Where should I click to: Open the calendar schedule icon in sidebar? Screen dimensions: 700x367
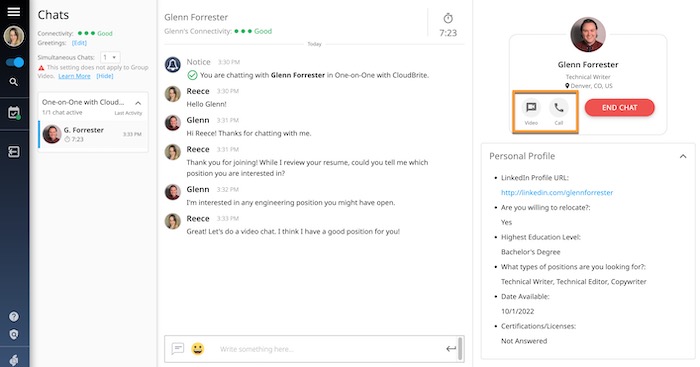pos(14,113)
